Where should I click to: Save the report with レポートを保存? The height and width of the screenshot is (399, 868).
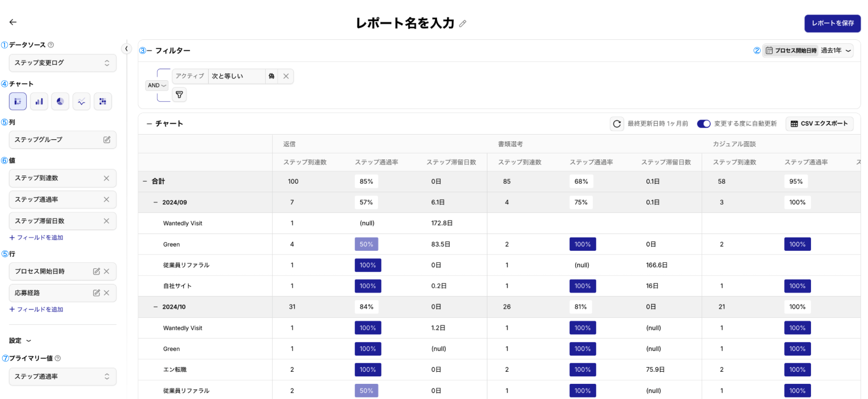(832, 23)
